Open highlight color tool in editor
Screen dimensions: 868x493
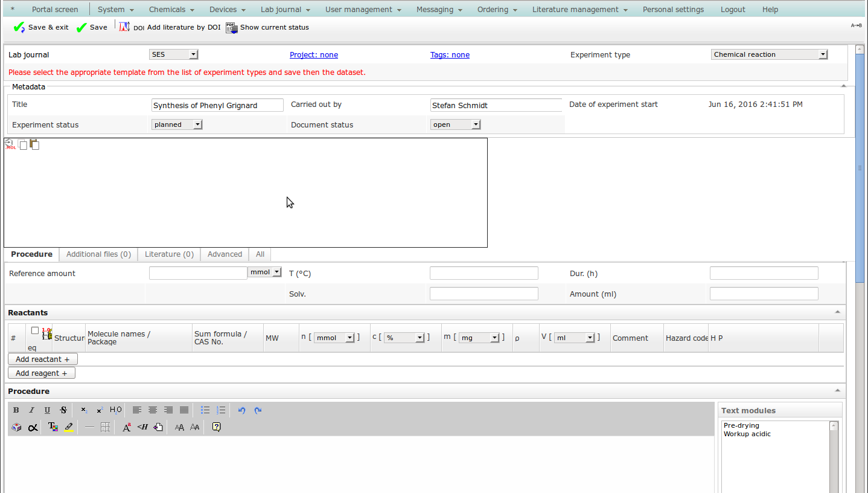pos(69,427)
